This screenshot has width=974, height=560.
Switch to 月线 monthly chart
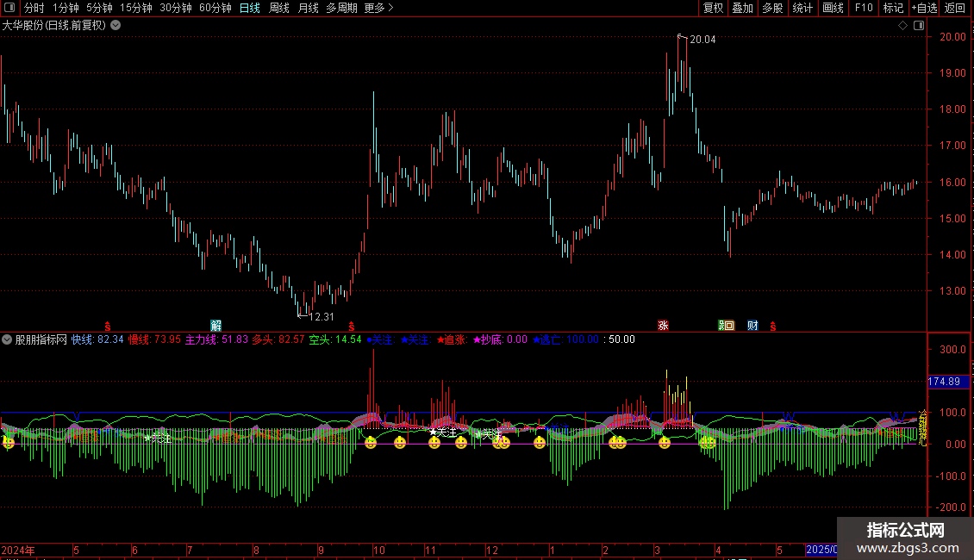pos(308,8)
